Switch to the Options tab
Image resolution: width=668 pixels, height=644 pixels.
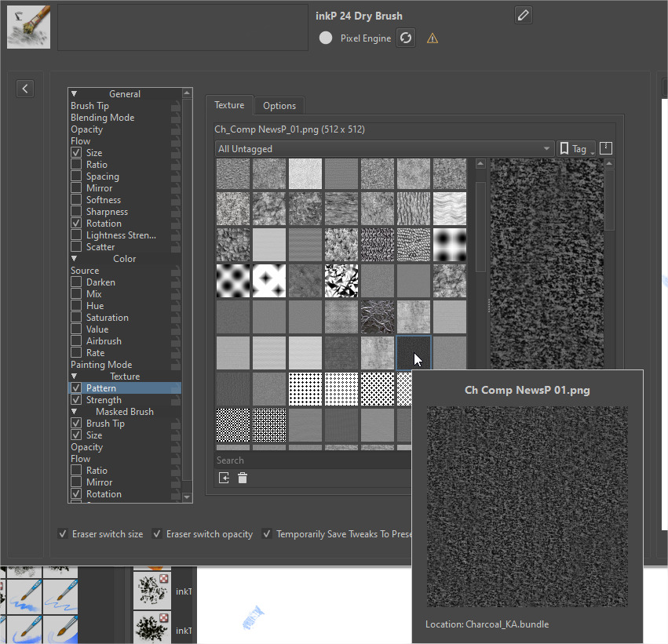pos(279,106)
